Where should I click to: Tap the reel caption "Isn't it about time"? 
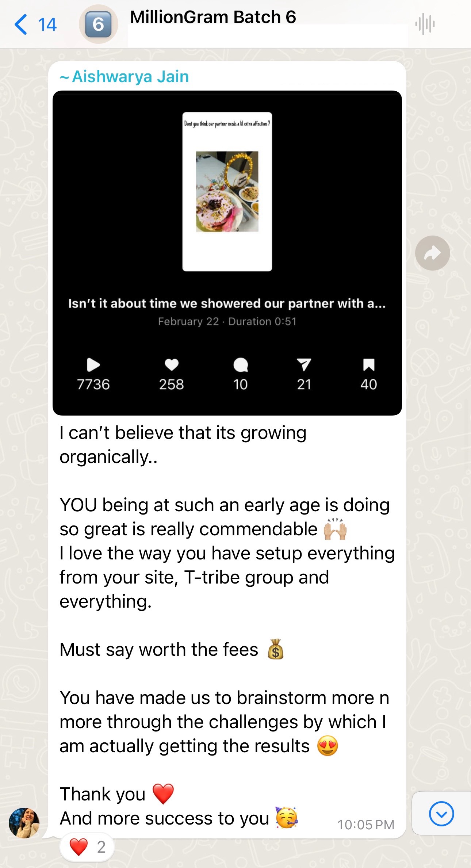[x=227, y=303]
